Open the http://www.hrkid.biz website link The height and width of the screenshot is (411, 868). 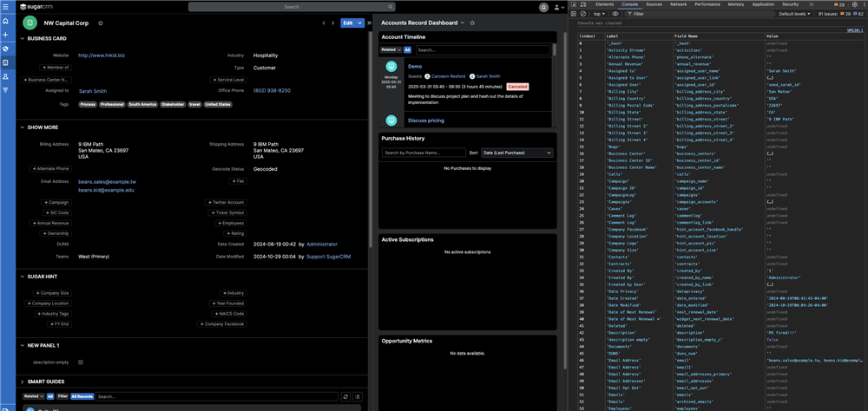pyautogui.click(x=102, y=55)
